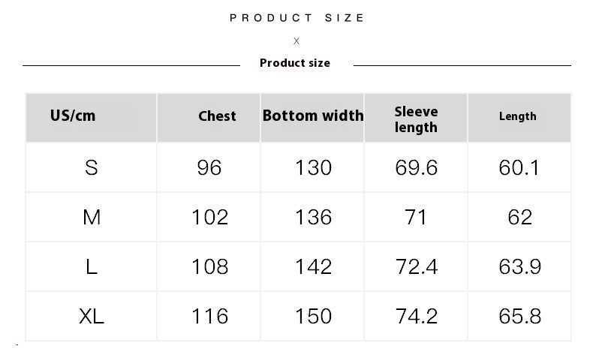
Task: Select the L size row label
Action: (92, 266)
